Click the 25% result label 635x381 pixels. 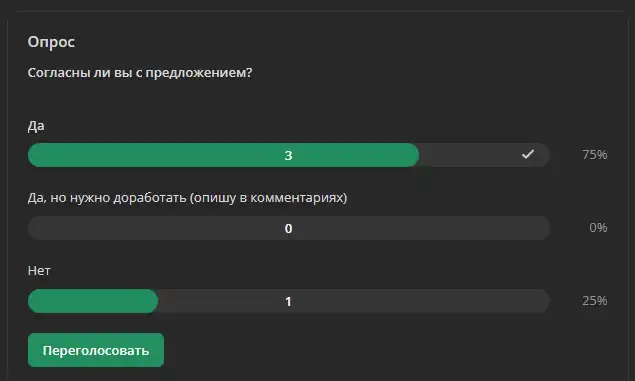595,301
